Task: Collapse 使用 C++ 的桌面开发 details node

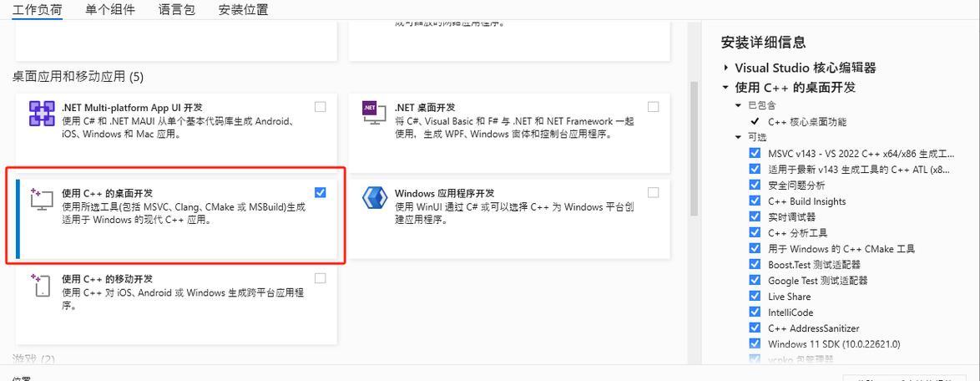Action: pyautogui.click(x=725, y=87)
